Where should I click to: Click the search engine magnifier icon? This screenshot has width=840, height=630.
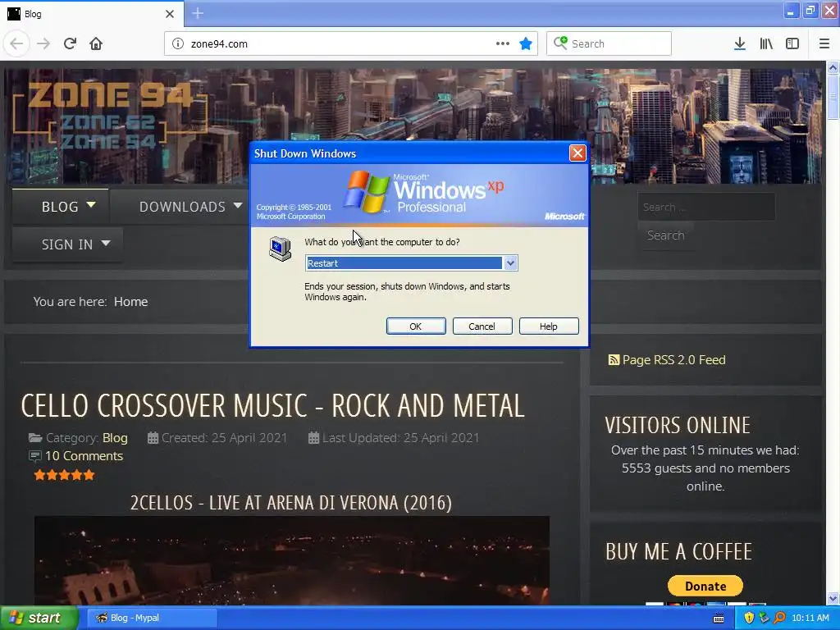pos(560,43)
